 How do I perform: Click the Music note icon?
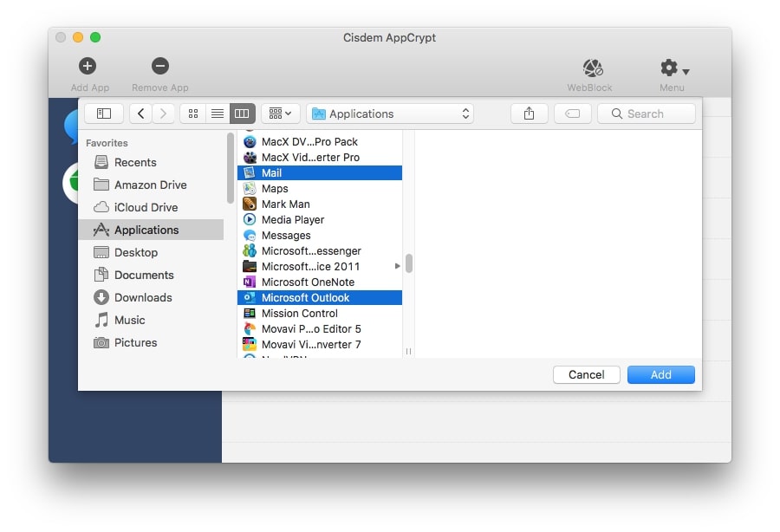pos(101,320)
